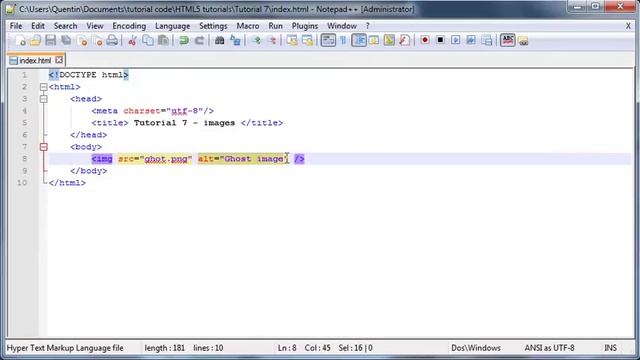This screenshot has width=640, height=360.
Task: Open a file using the folder icon
Action: [35, 40]
